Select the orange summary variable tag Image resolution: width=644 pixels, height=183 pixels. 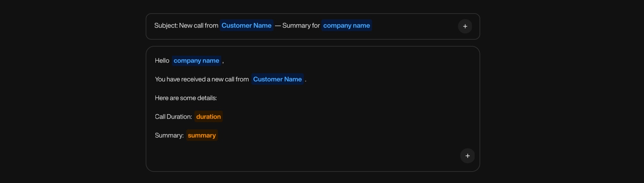(x=202, y=135)
